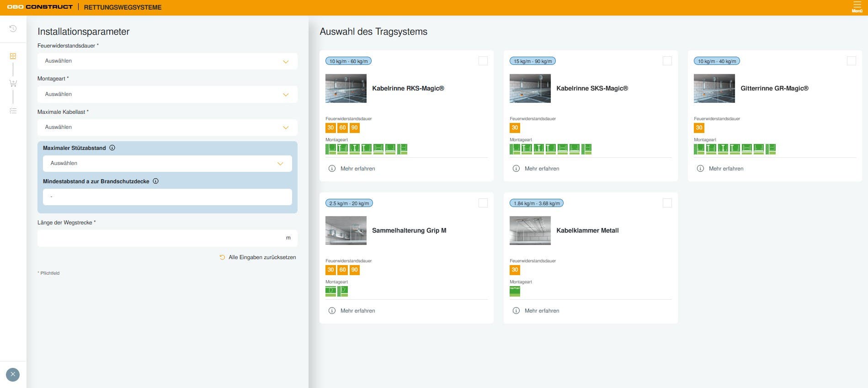
Task: Open the checklist step icon in sidebar
Action: pos(13,111)
